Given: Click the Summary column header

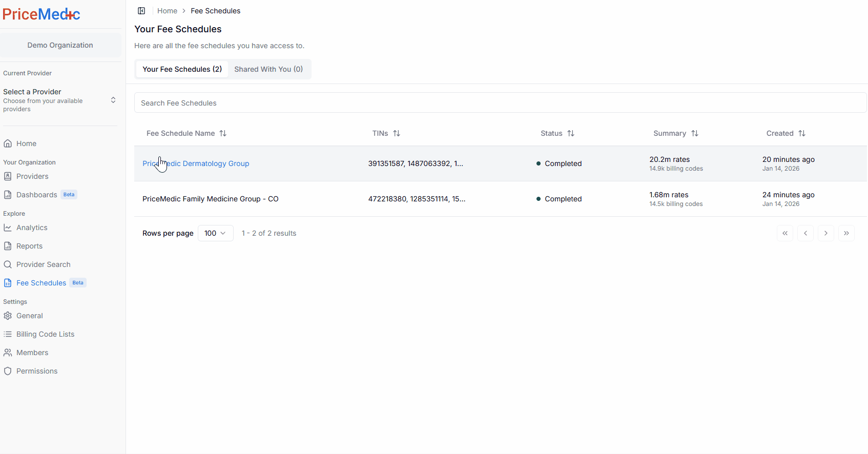Looking at the screenshot, I should click(676, 133).
